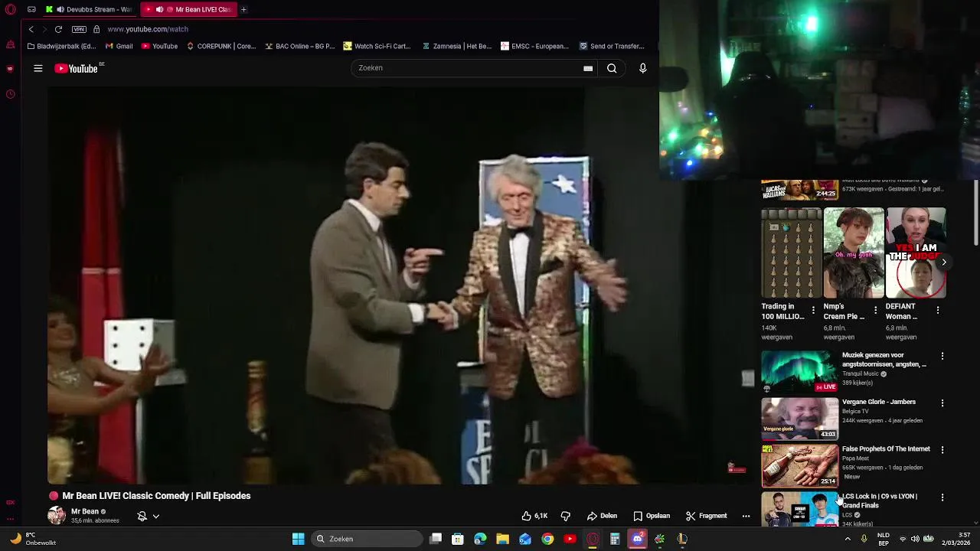Image resolution: width=980 pixels, height=551 pixels.
Task: Open Bladwijzerbalk bookmarks folder
Action: pos(61,46)
